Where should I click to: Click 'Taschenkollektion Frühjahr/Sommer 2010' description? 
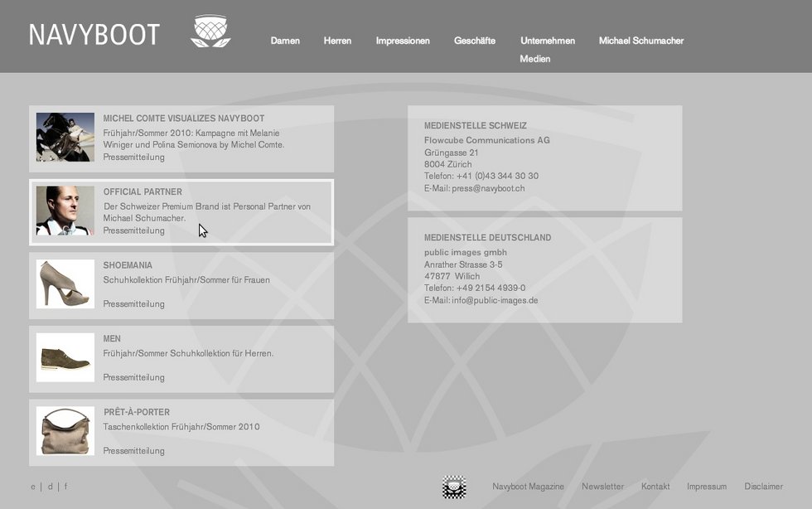(181, 427)
